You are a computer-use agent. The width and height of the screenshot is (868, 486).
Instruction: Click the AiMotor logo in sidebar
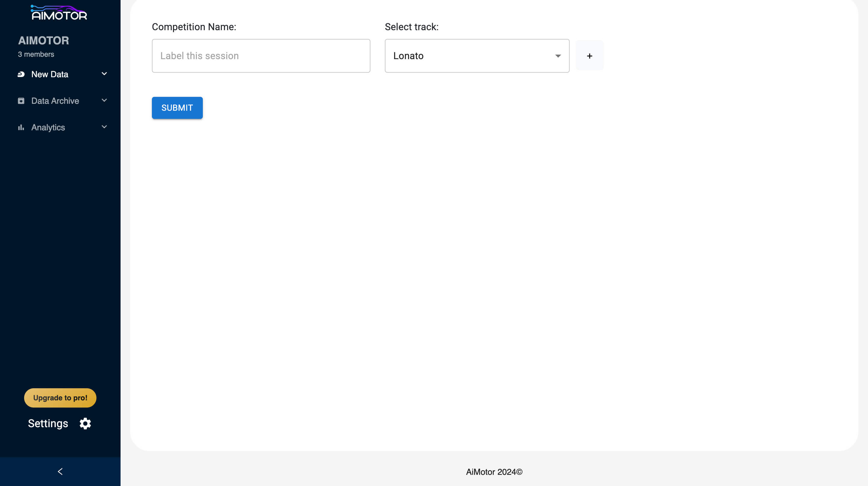pyautogui.click(x=59, y=13)
